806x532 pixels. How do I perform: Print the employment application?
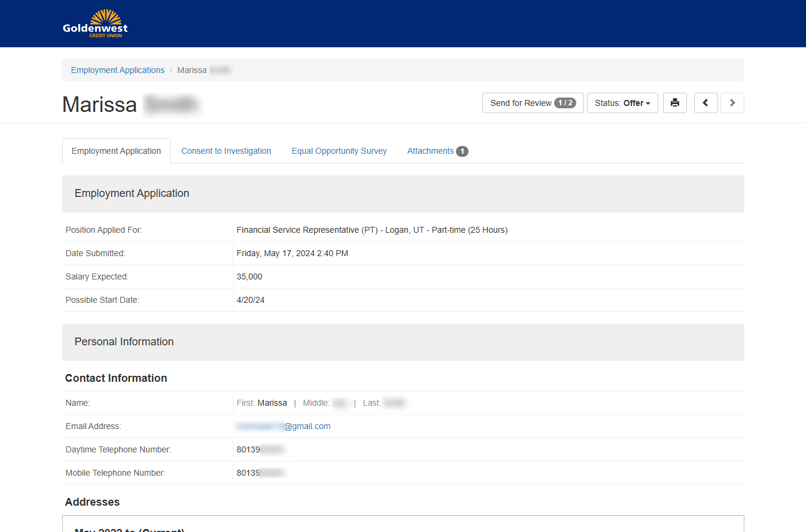pos(674,102)
